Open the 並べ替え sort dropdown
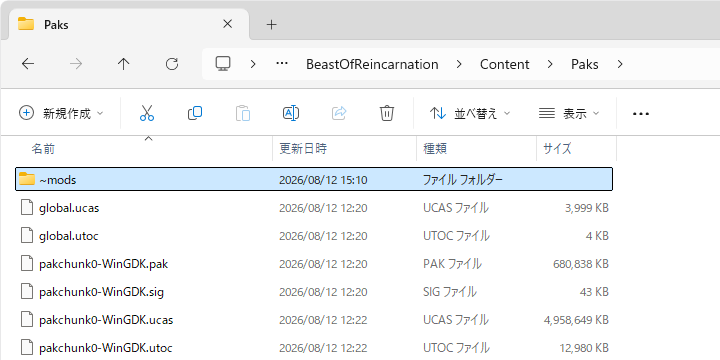The height and width of the screenshot is (360, 720). coord(470,113)
